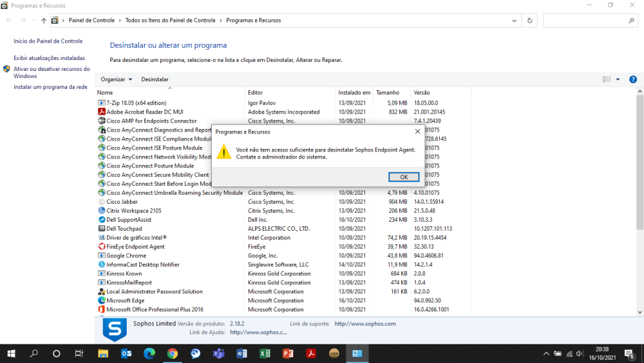Select Google Chrome in the program list
This screenshot has width=644, height=363.
(x=126, y=256)
